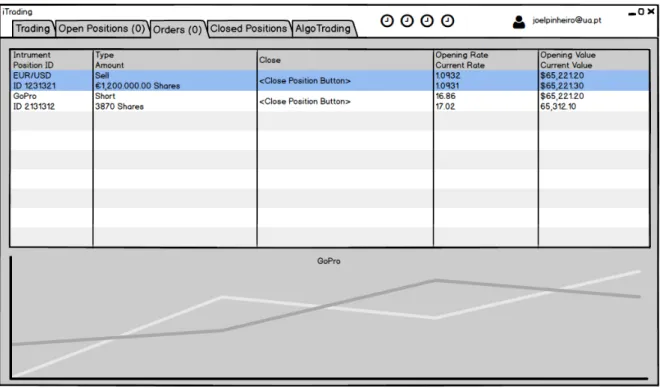Switch to the Trading tab
Screen dimensions: 660x388
33,29
